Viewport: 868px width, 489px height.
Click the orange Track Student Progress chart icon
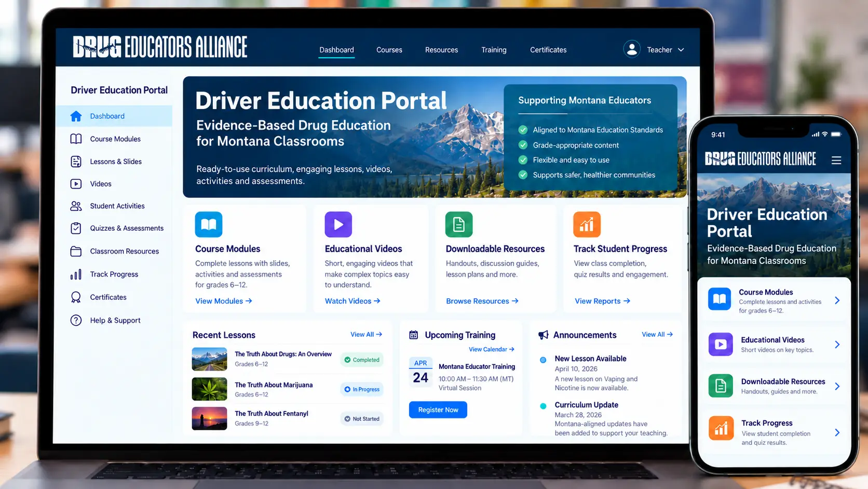coord(587,224)
